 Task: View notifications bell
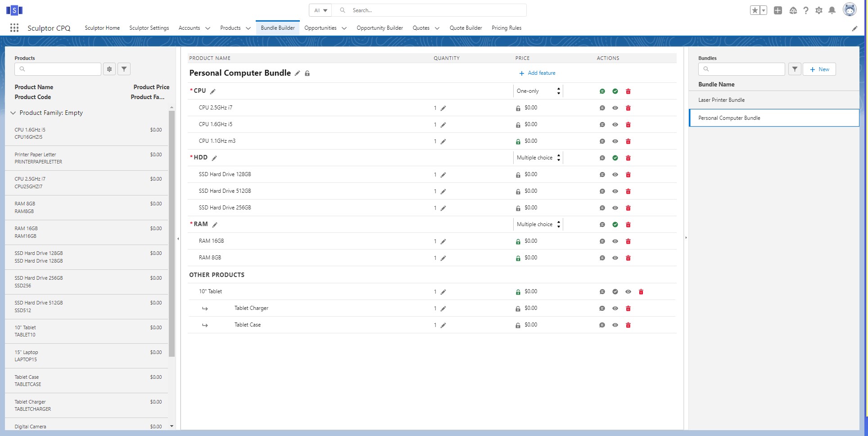click(x=832, y=10)
